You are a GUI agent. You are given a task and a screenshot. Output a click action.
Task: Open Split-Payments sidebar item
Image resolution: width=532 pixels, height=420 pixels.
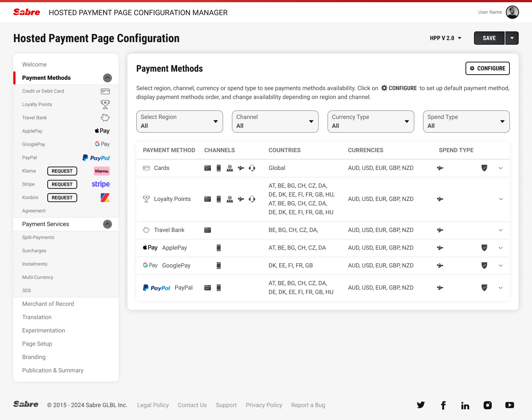point(38,238)
